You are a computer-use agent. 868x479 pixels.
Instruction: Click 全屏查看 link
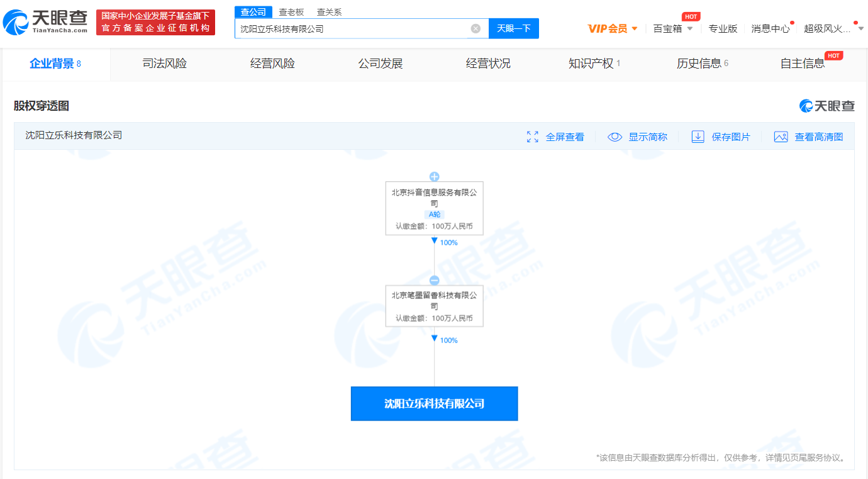[565, 137]
